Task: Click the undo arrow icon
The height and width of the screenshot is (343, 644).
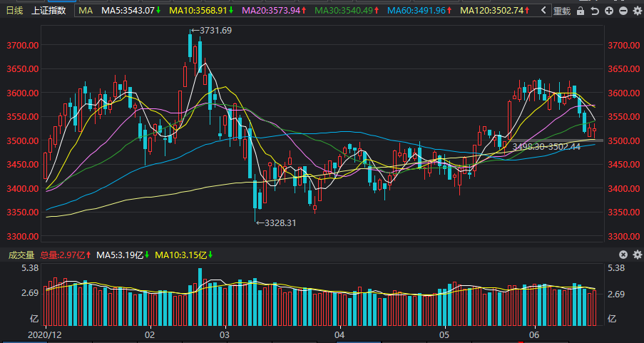Action: click(595, 11)
